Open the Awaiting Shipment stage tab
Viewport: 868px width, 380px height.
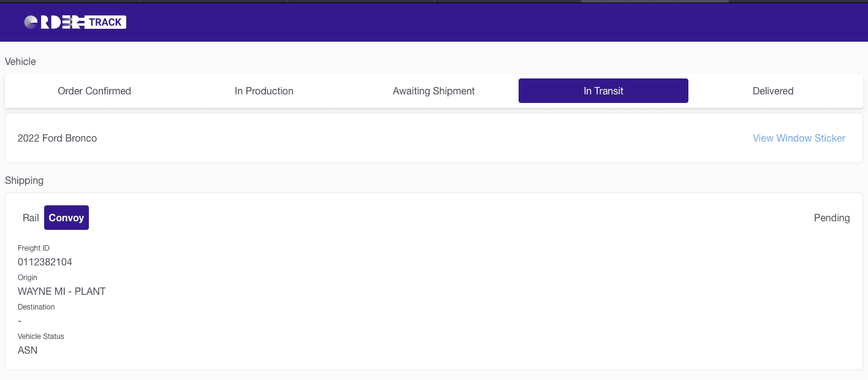click(x=434, y=91)
